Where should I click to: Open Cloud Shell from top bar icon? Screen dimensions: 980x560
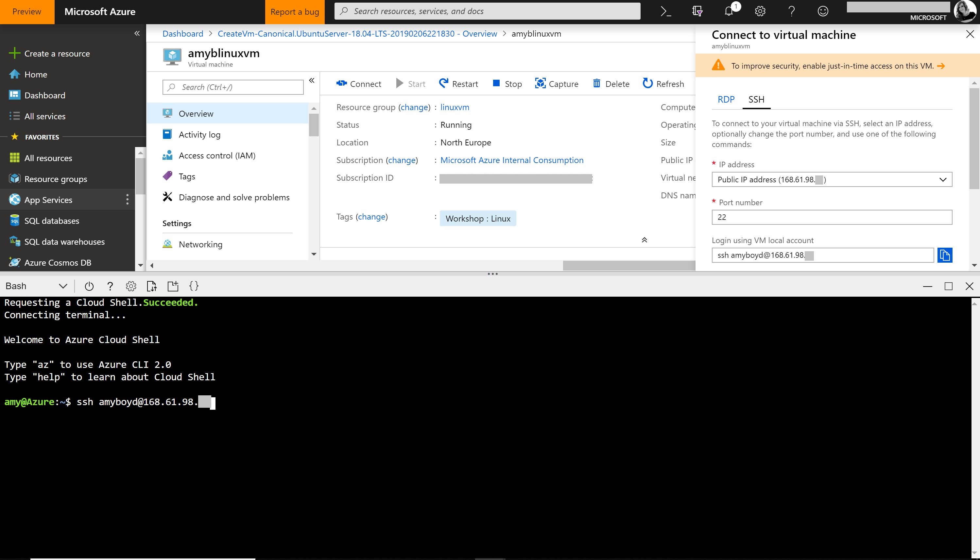tap(665, 11)
